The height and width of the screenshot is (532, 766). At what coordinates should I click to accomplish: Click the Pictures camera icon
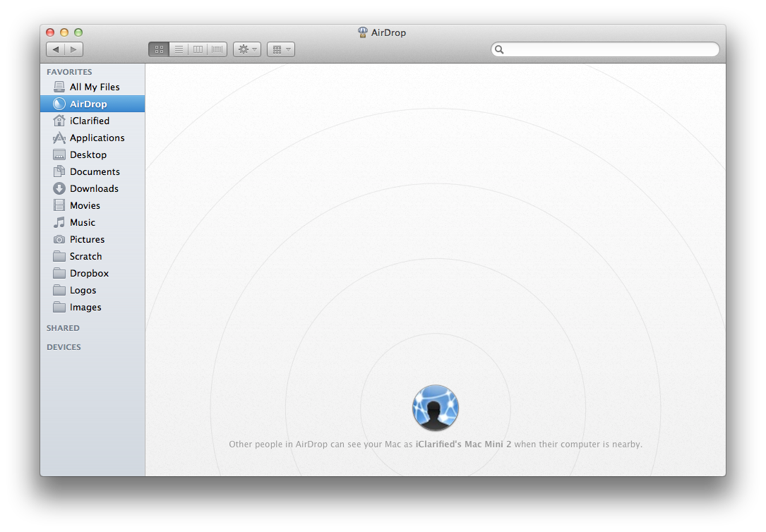[x=59, y=240]
